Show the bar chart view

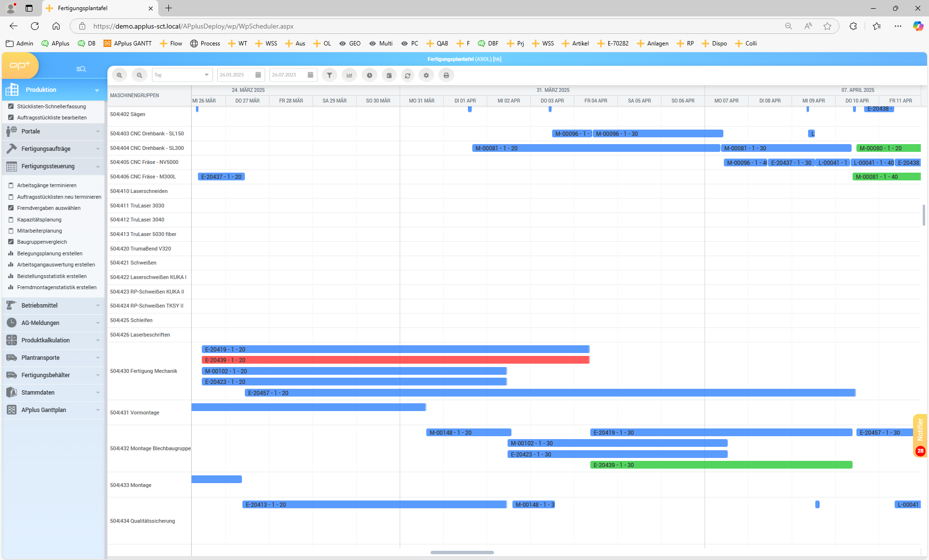[349, 75]
